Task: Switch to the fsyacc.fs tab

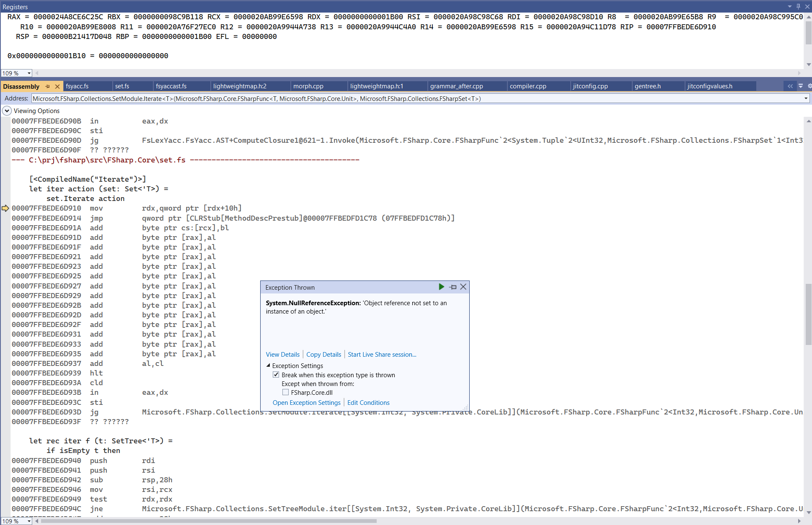Action: click(x=78, y=86)
